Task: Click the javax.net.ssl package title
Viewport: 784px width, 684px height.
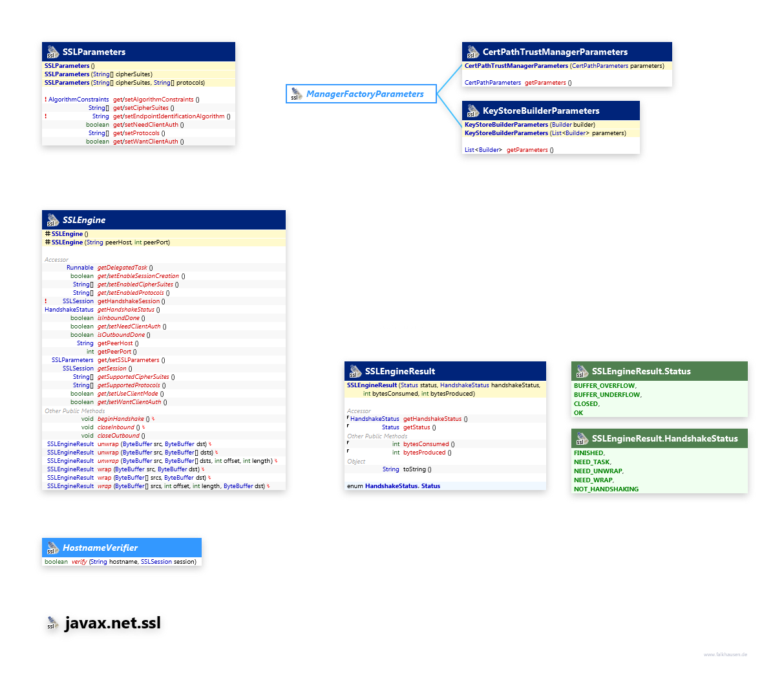Action: pyautogui.click(x=112, y=623)
